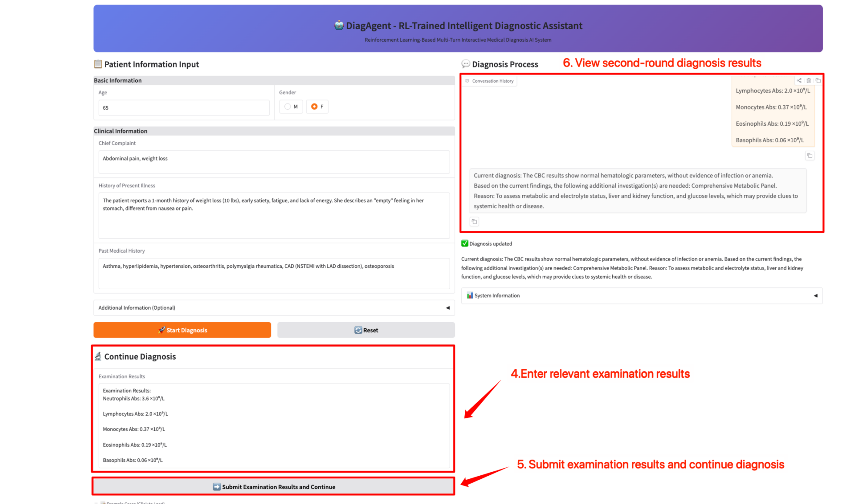Expand Example Cases section at the bottom

[x=135, y=503]
